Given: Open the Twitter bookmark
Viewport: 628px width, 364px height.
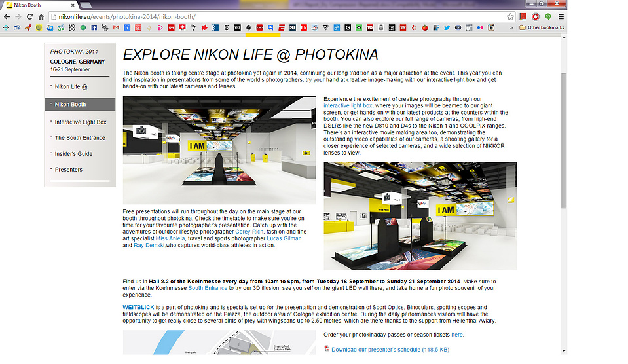Looking at the screenshot, I should 447,27.
